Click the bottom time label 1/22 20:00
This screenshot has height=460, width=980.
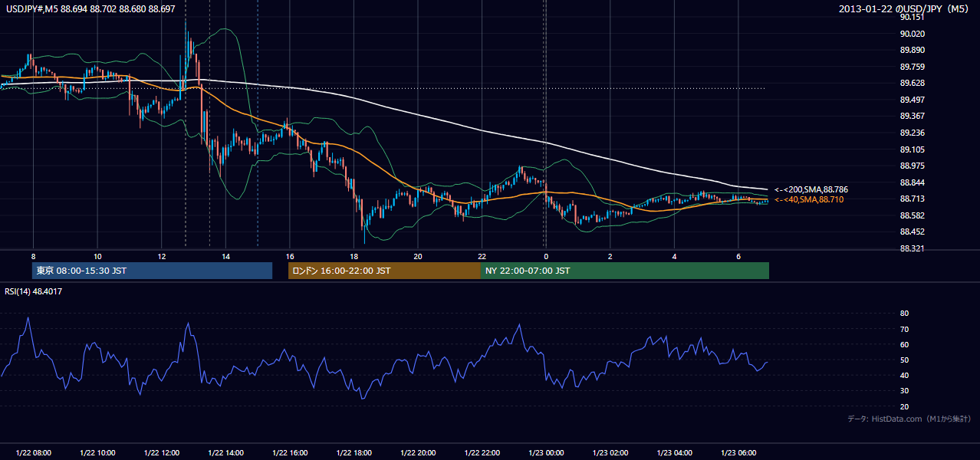(418, 453)
